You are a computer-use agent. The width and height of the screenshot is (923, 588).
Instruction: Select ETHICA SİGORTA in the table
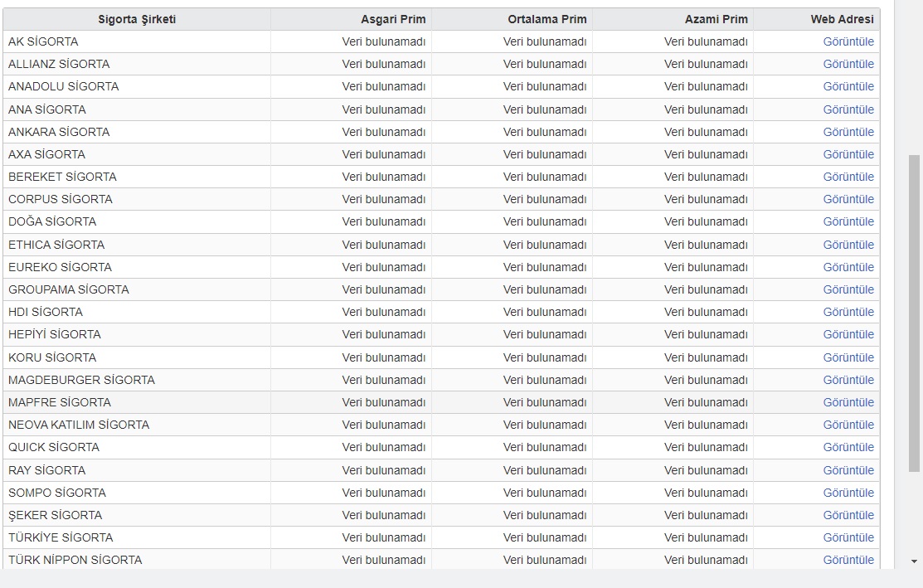tap(56, 245)
